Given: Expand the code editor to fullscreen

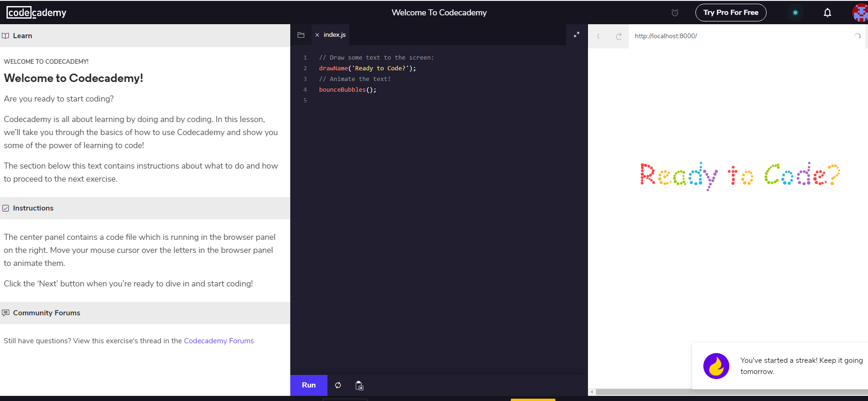Looking at the screenshot, I should pos(577,34).
